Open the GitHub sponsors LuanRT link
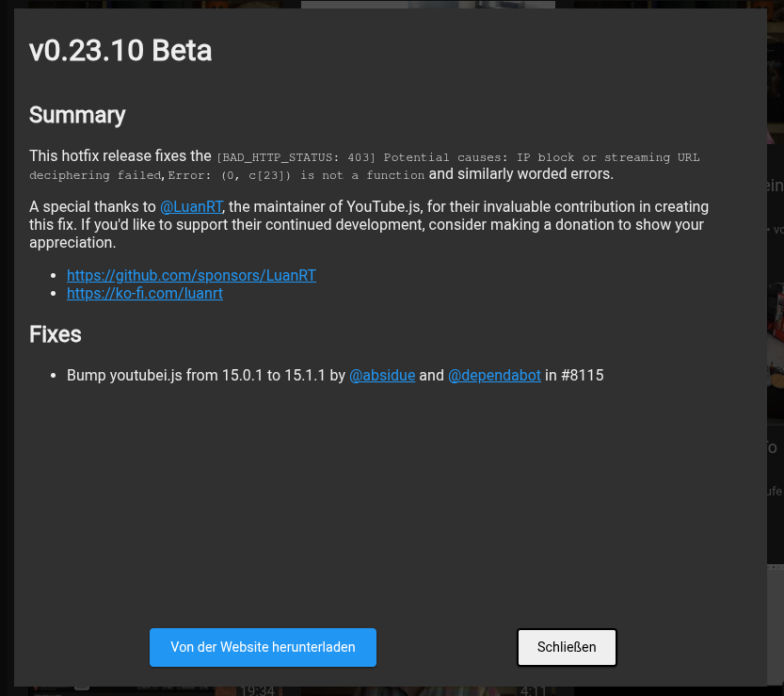The height and width of the screenshot is (696, 784). (x=191, y=275)
